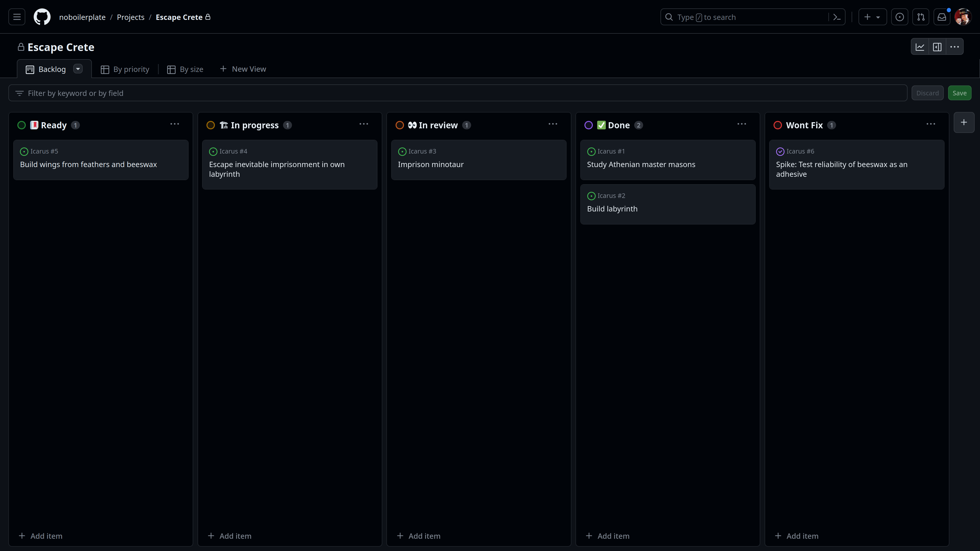The height and width of the screenshot is (551, 980).
Task: Open project three-dot options menu
Action: point(954,47)
